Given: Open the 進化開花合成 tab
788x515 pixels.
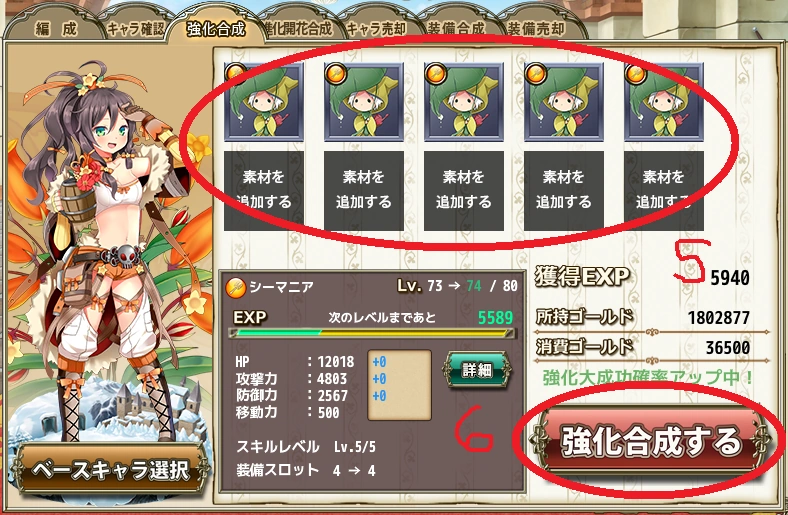Looking at the screenshot, I should (300, 29).
